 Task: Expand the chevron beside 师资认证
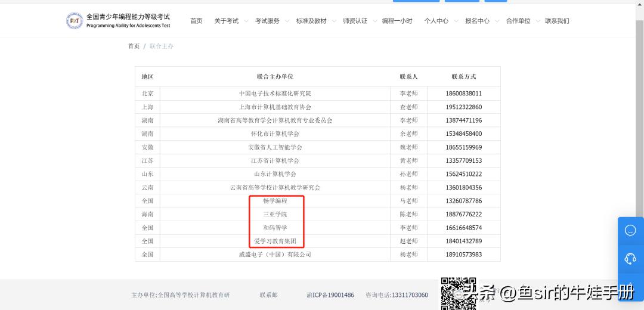pyautogui.click(x=375, y=21)
